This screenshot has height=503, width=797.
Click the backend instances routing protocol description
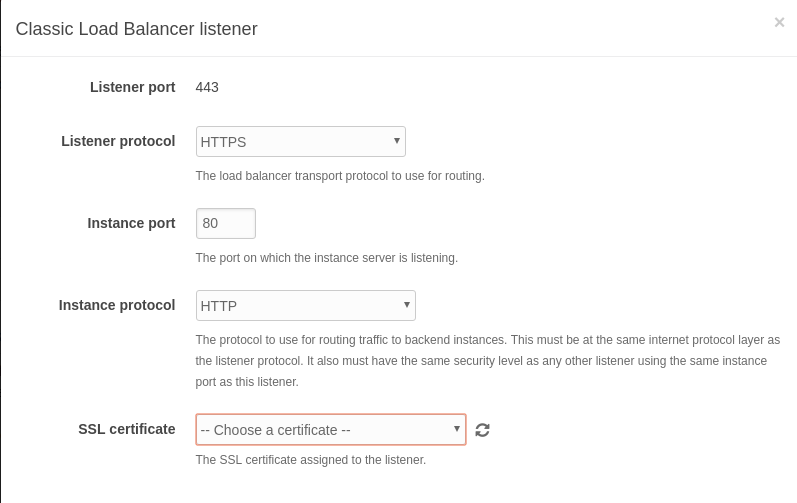coord(487,361)
